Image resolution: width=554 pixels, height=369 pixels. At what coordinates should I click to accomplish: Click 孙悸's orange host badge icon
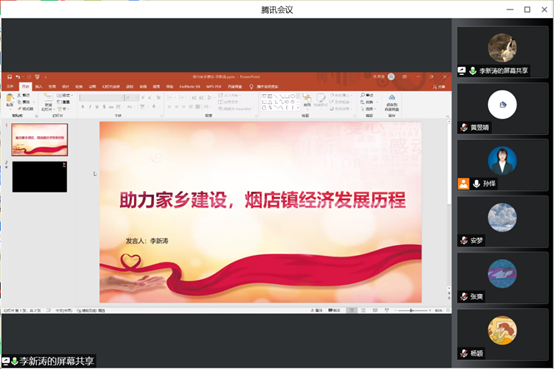coord(464,184)
